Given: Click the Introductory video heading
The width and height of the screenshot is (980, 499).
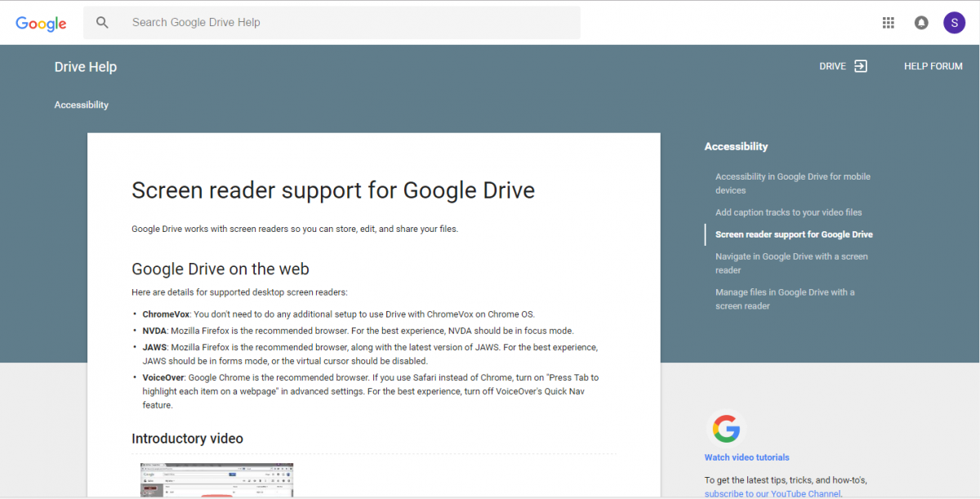Looking at the screenshot, I should coord(188,439).
